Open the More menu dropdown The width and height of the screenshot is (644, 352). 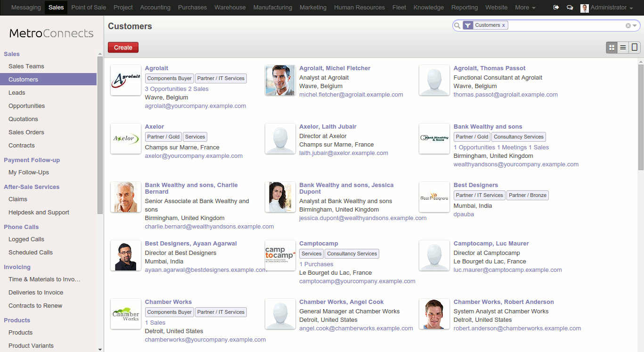[x=525, y=8]
